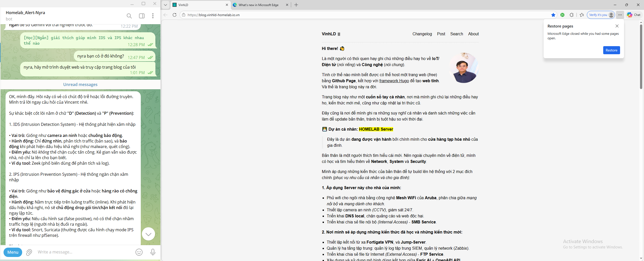Open Edge Settings and more menu
The width and height of the screenshot is (644, 261).
tap(620, 15)
